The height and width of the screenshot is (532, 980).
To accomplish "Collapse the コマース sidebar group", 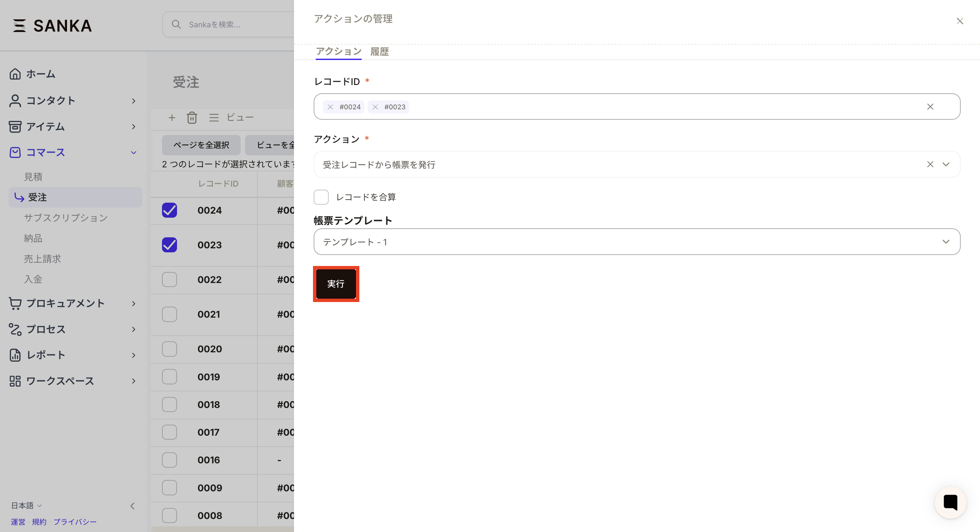I will (x=134, y=152).
